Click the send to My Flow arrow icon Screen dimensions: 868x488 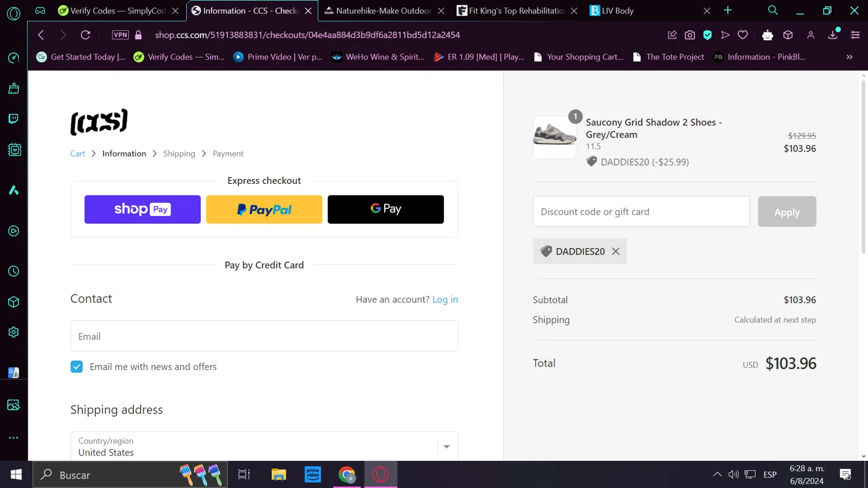pyautogui.click(x=725, y=35)
